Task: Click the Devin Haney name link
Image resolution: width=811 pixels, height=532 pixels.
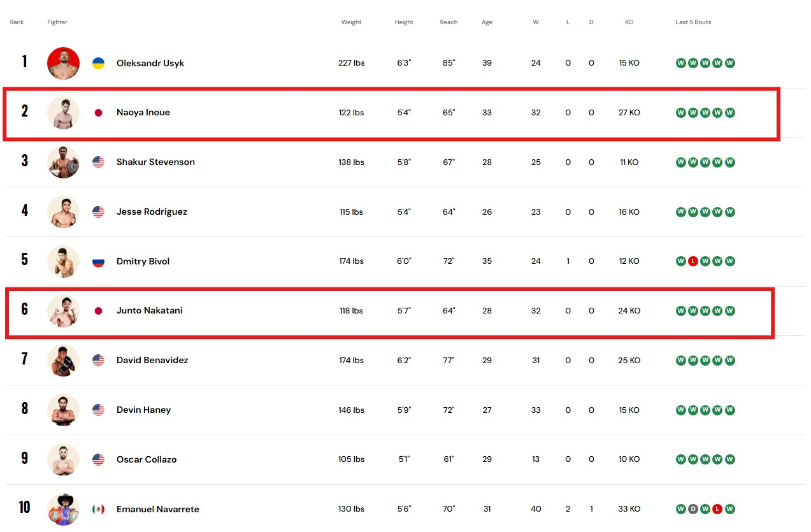Action: [x=143, y=410]
